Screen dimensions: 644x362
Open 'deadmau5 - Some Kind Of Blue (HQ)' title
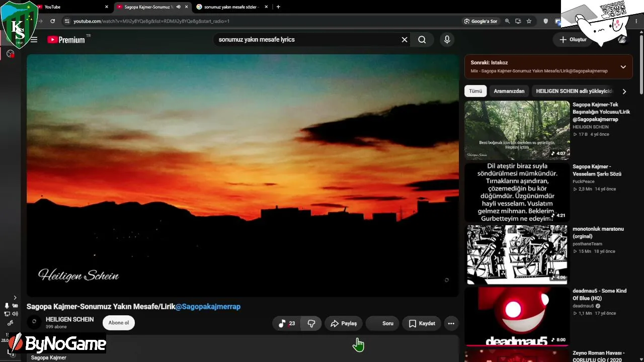(600, 295)
